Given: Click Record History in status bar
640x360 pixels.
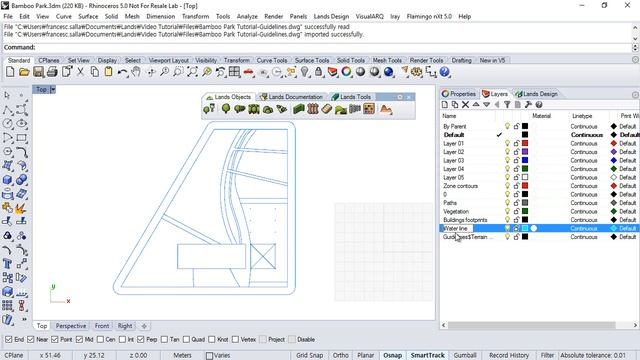Looking at the screenshot, I should click(509, 355).
